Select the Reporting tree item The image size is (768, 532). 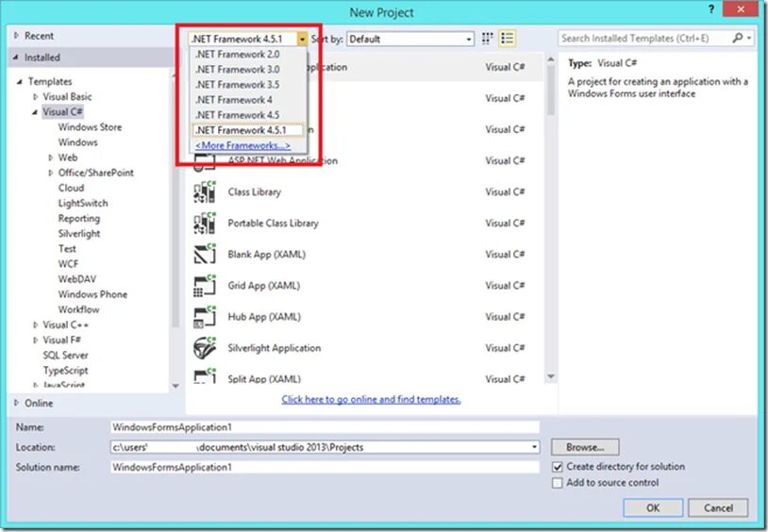[x=79, y=218]
